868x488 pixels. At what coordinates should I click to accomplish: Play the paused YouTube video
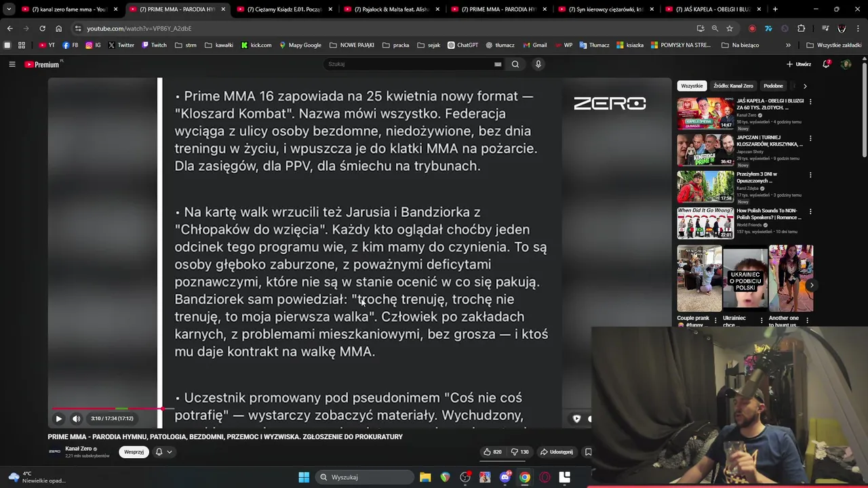click(58, 418)
